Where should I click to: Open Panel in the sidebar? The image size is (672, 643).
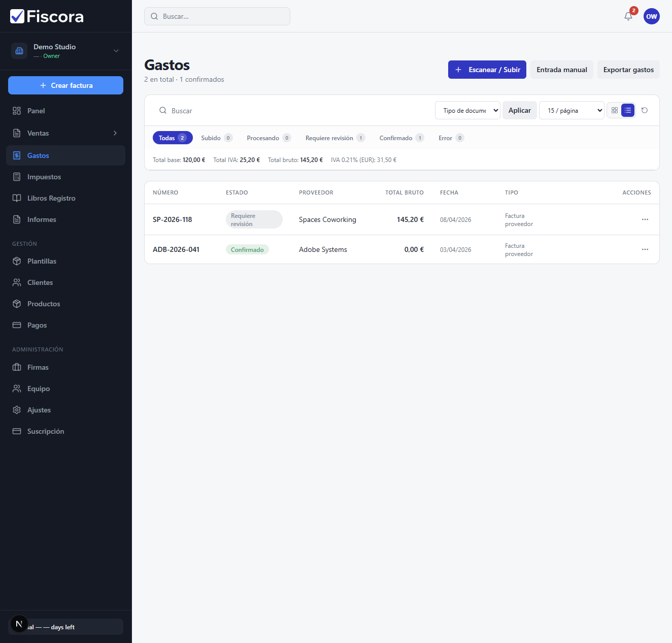[65, 111]
